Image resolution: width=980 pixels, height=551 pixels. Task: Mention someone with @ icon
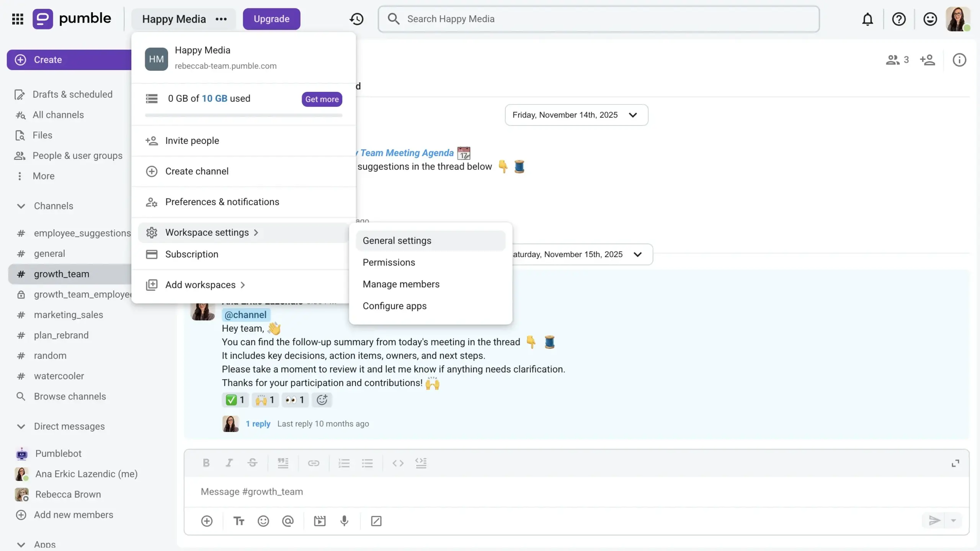(287, 521)
